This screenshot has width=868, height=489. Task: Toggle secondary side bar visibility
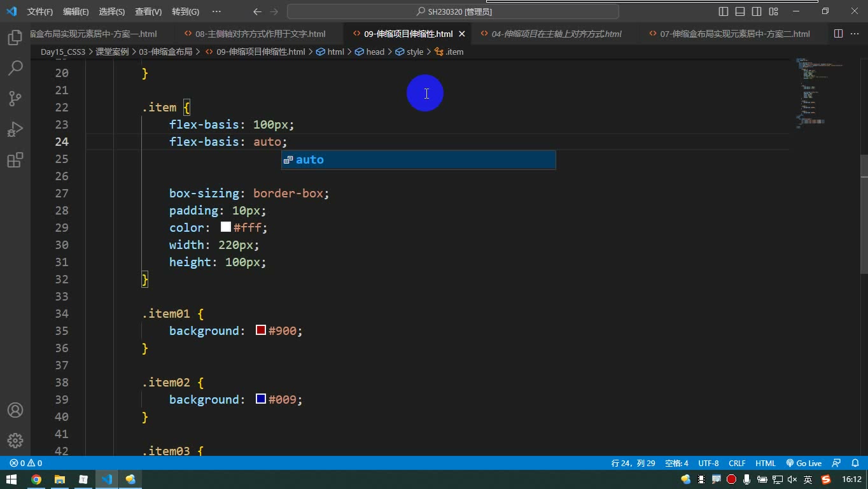(757, 11)
